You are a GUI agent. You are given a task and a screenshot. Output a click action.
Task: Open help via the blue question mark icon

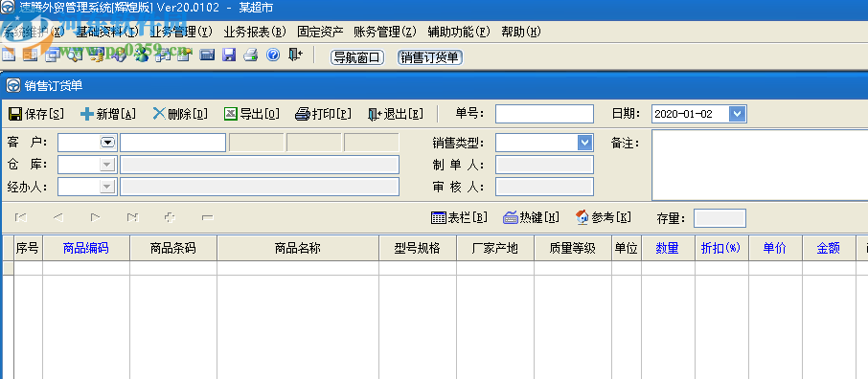[273, 55]
